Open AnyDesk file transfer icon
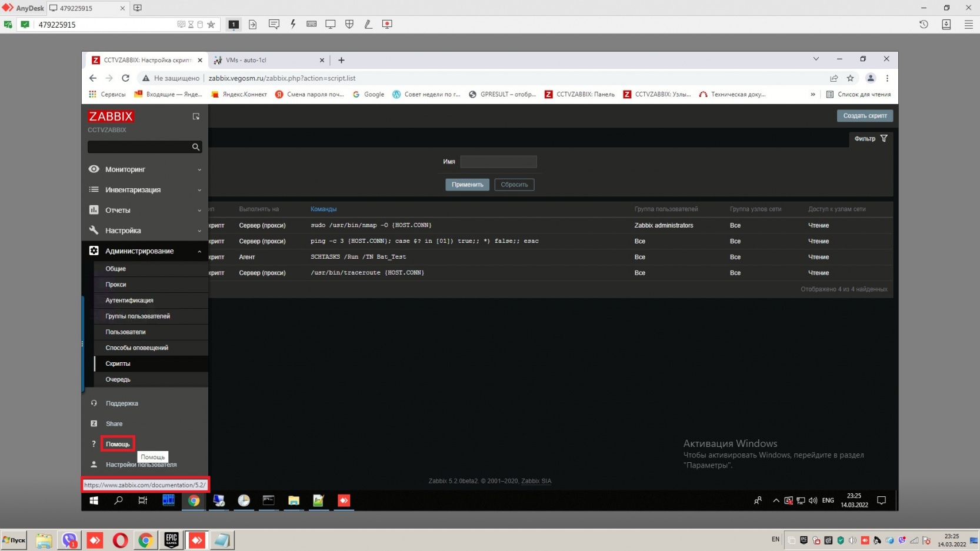The image size is (980, 551). pyautogui.click(x=253, y=24)
